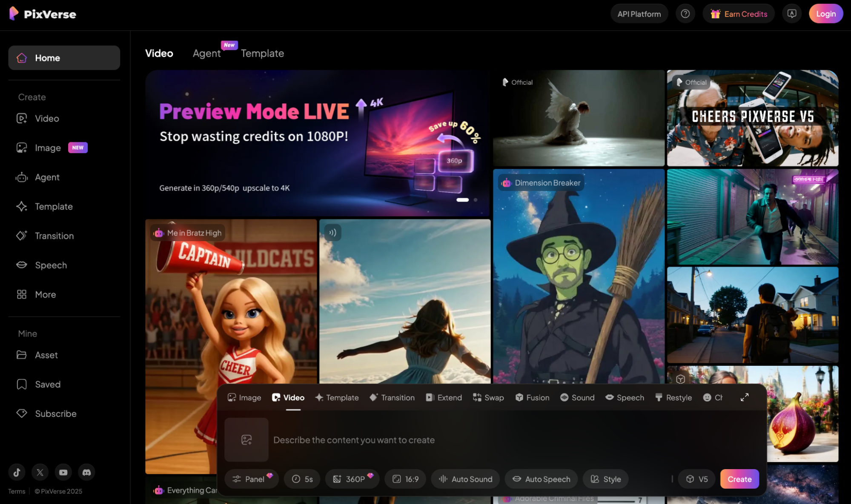
Task: Open the help question mark icon
Action: point(685,14)
